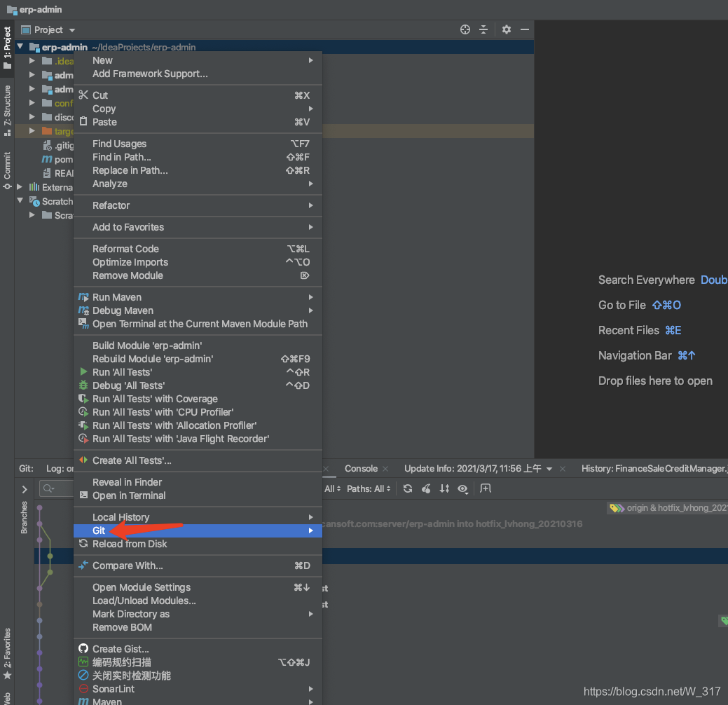Click the Create Gist GitHub icon

[x=84, y=649]
